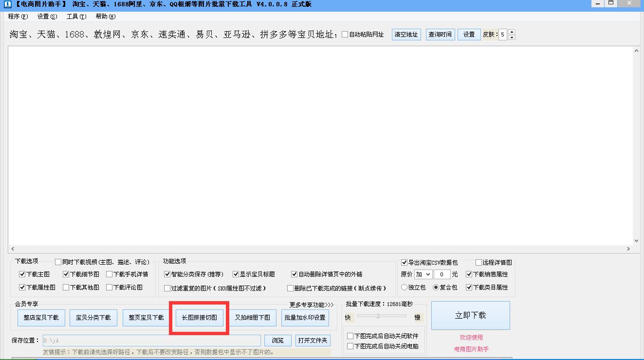Open the 工具(T) menu

tap(77, 16)
